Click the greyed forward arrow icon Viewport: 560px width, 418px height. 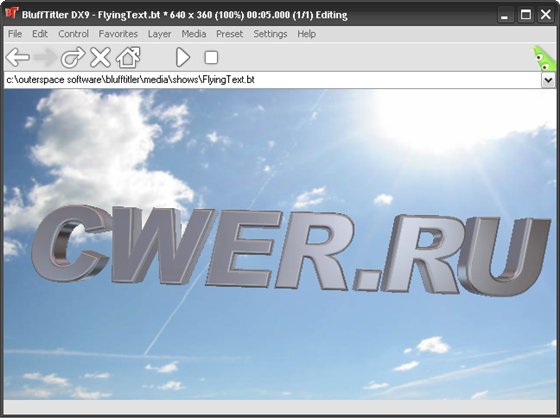[45, 58]
